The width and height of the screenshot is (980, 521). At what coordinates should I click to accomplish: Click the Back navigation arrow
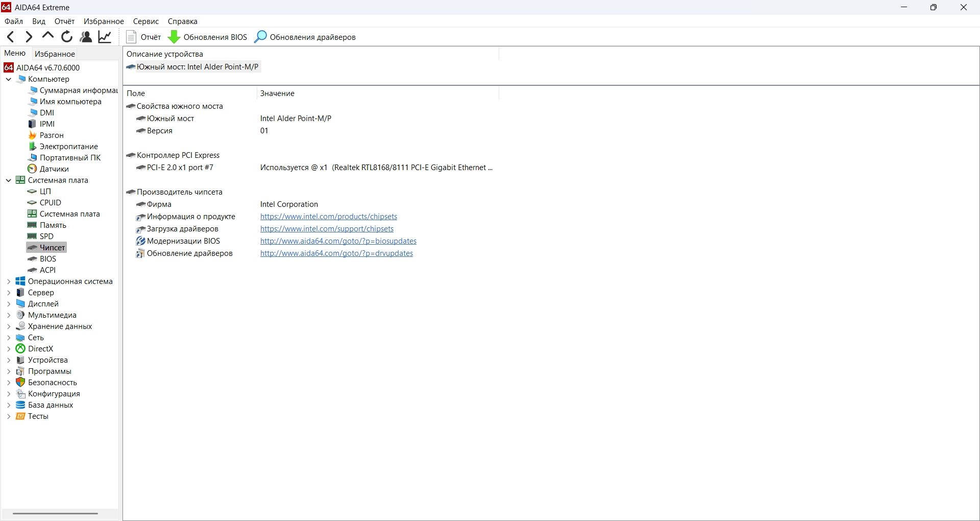11,37
